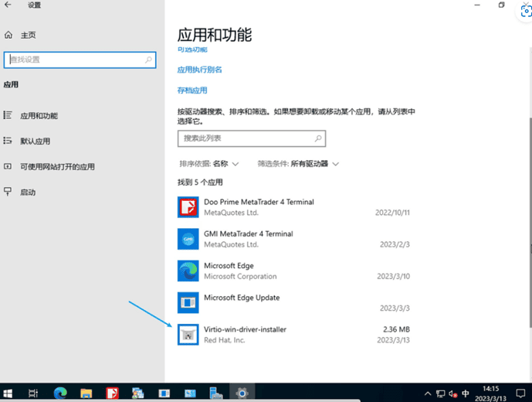The image size is (532, 402).
Task: Open the taskbar clock showing 14:15
Action: click(490, 393)
